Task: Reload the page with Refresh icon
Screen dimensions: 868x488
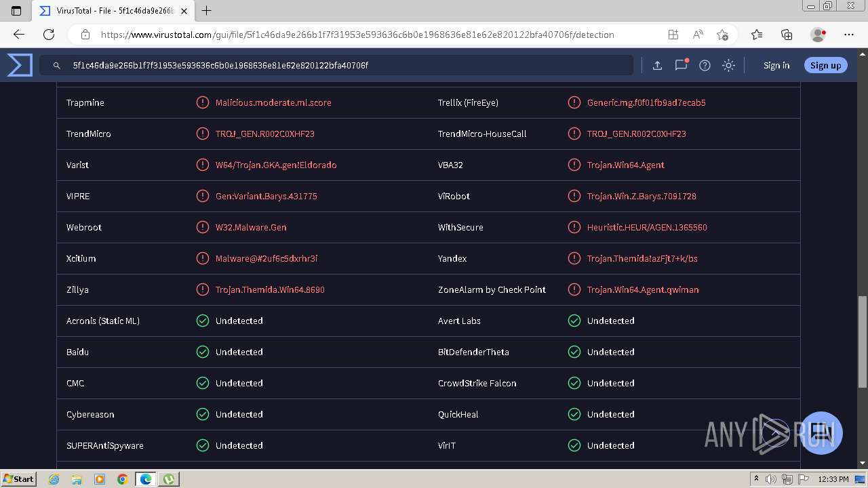Action: [x=49, y=35]
